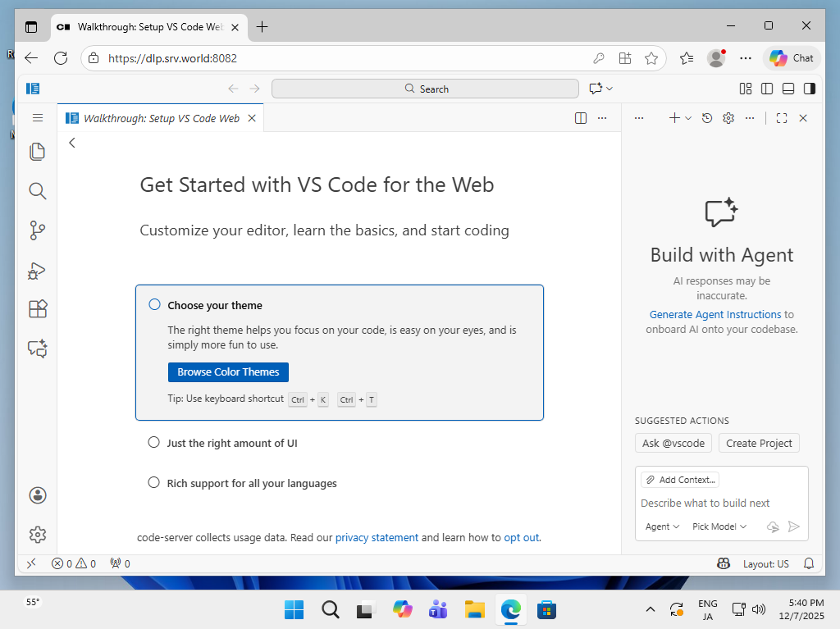Open Source Control view
This screenshot has height=629, width=840.
tap(37, 230)
